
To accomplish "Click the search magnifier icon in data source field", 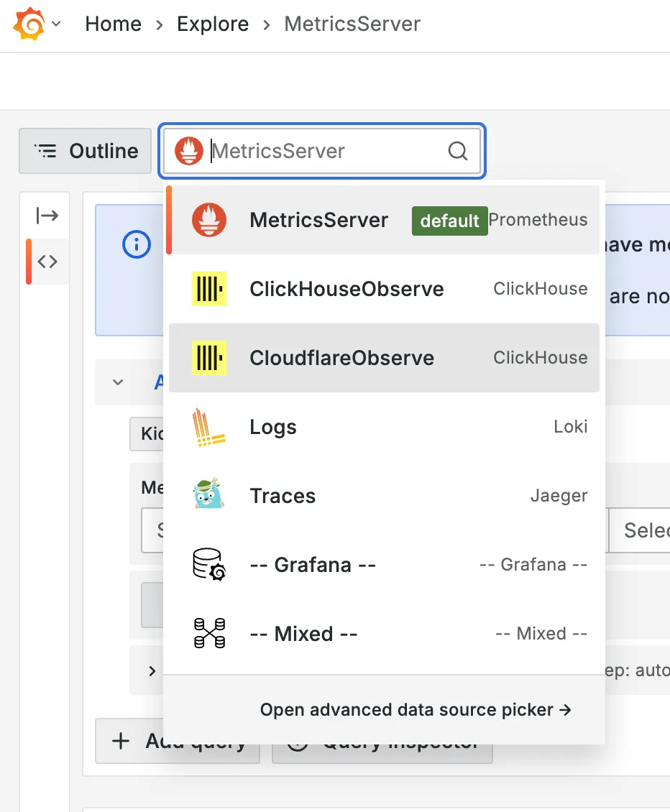I will point(457,151).
